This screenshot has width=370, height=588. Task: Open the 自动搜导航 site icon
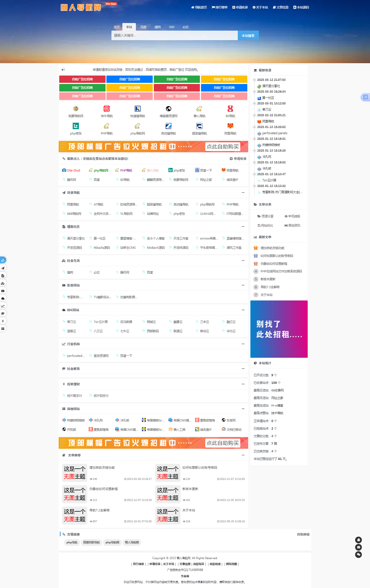click(168, 126)
